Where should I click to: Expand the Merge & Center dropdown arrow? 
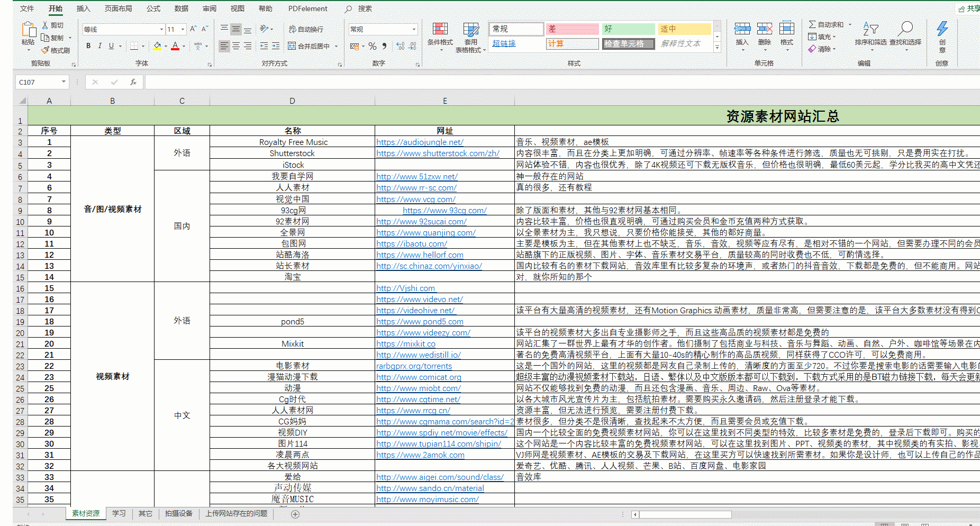click(337, 46)
